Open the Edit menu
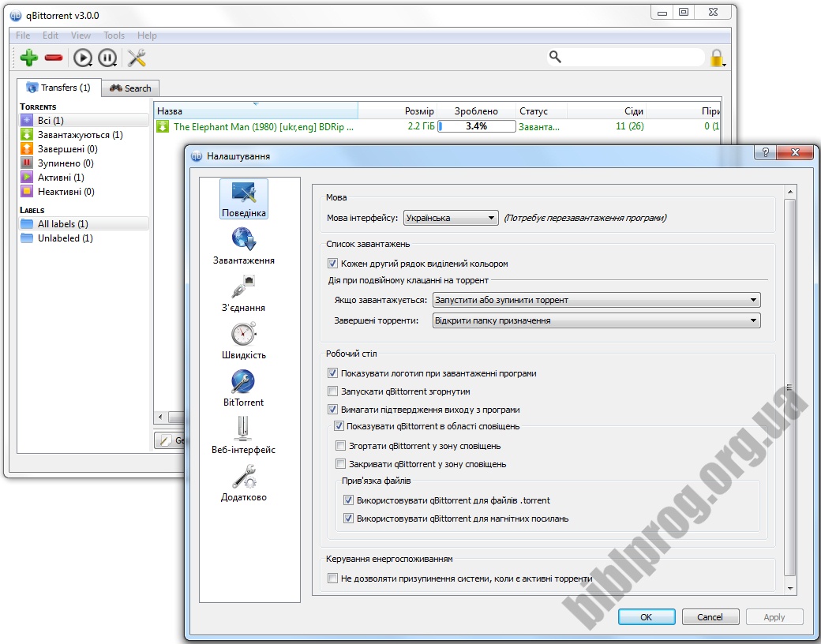Image resolution: width=821 pixels, height=644 pixels. 51,35
